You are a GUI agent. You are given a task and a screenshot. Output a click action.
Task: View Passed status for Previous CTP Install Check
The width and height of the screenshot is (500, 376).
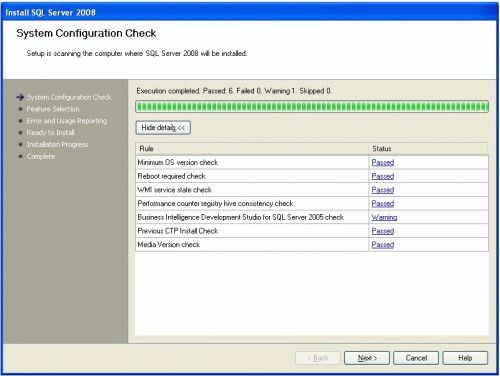383,231
